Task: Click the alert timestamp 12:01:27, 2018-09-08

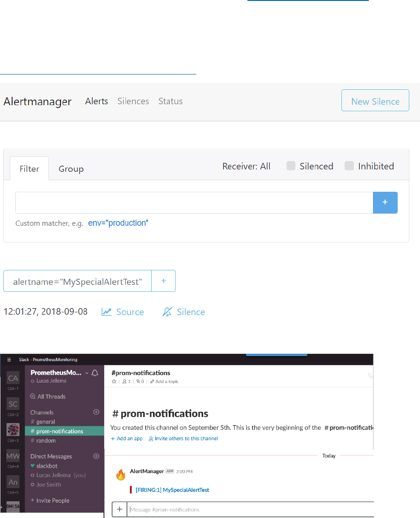Action: tap(46, 311)
